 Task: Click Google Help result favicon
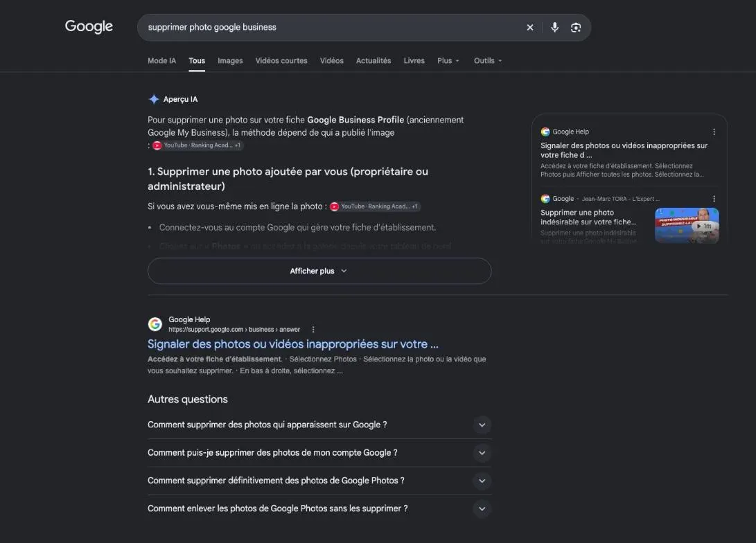pos(155,324)
